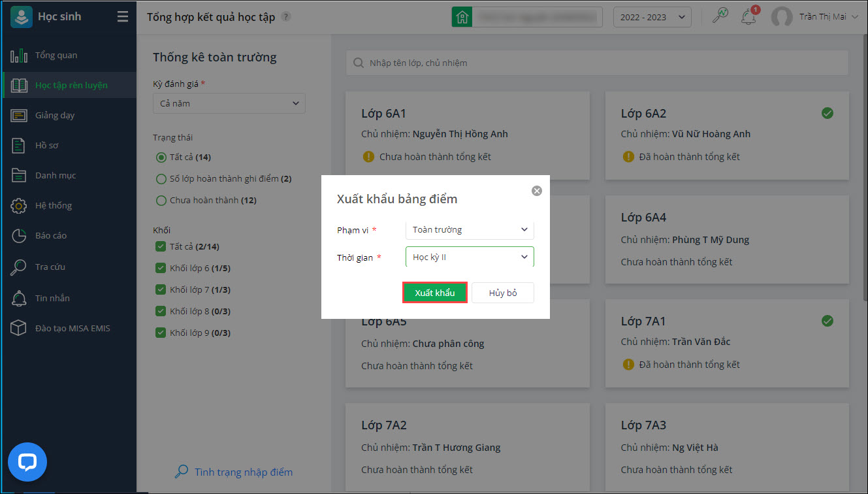Expand the Thời gian dropdown showing Học kỳ II
Screen dimensions: 868x494
coord(470,257)
